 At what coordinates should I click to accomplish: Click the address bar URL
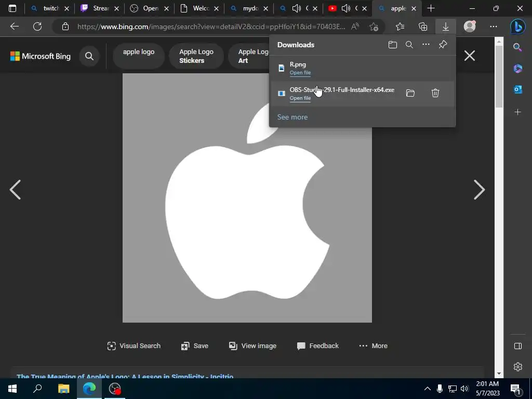[211, 26]
